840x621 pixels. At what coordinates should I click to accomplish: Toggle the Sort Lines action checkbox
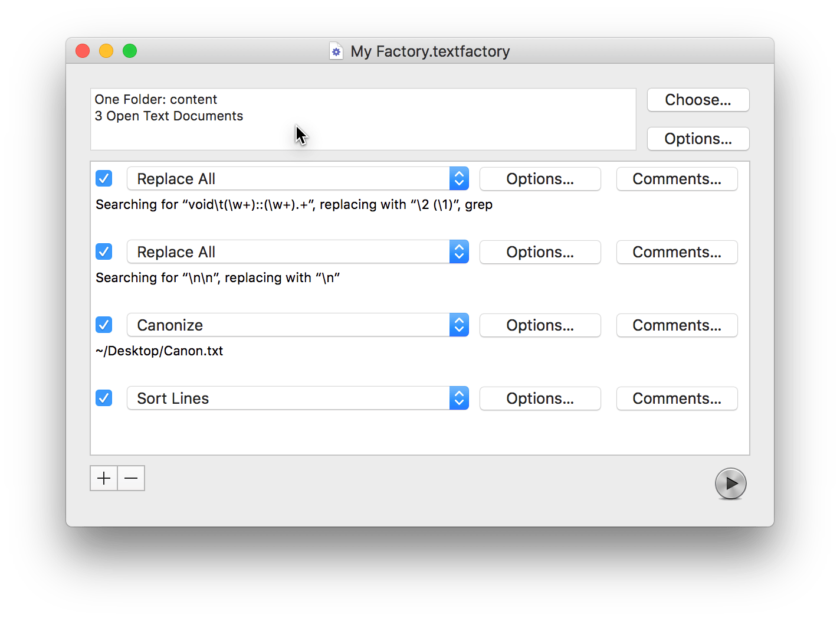pos(104,398)
